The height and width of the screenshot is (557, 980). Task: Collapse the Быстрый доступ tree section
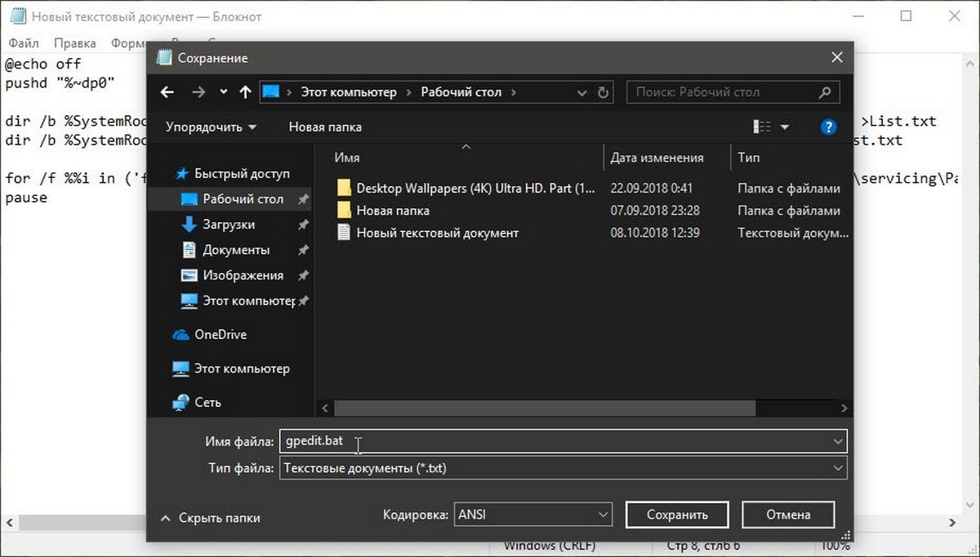(166, 174)
